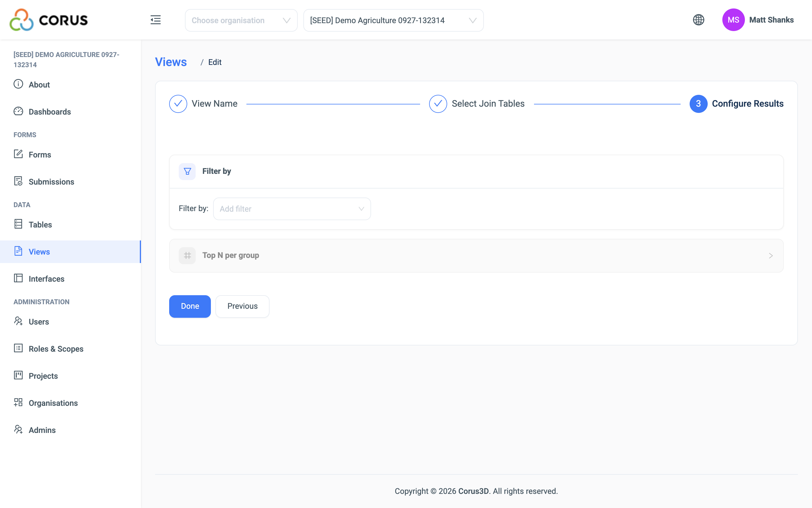Click the Views breadcrumb link

point(171,62)
